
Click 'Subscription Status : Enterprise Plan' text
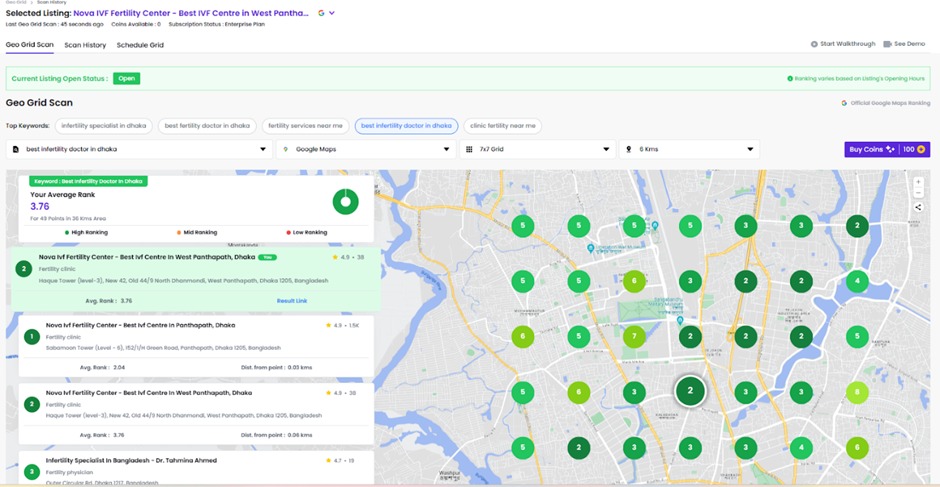click(x=216, y=25)
